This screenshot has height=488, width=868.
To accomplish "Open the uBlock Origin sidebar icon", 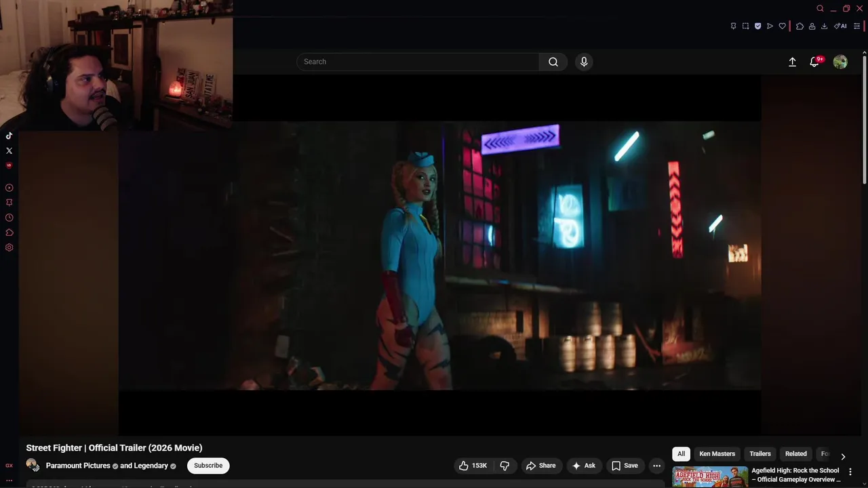I will pyautogui.click(x=9, y=165).
